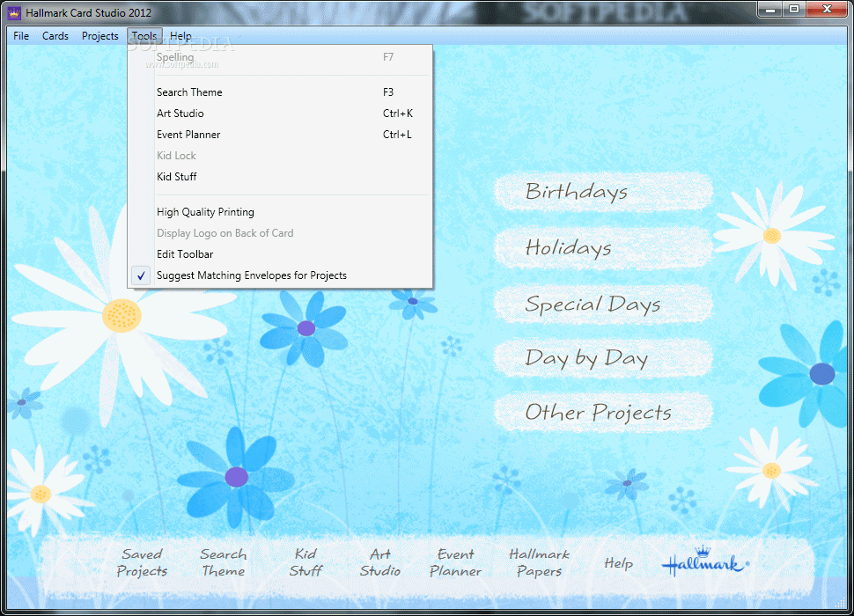Open the Holidays category
Image resolution: width=854 pixels, height=616 pixels.
click(x=603, y=247)
